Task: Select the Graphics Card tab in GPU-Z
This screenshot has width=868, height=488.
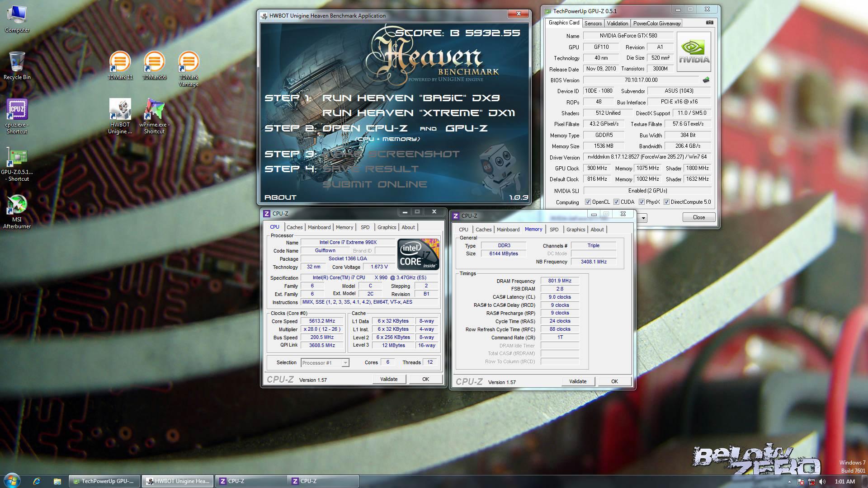Action: click(564, 23)
